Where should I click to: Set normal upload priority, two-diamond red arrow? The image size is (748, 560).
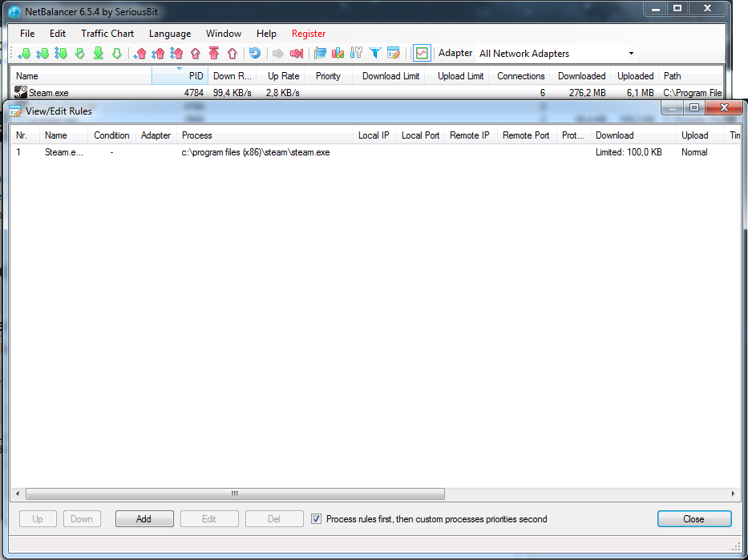coord(159,54)
